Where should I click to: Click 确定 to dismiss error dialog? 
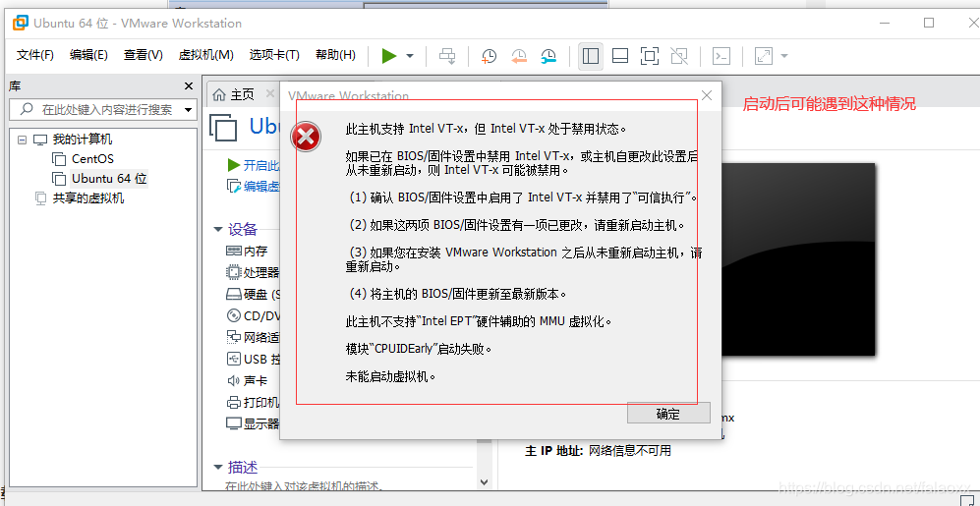click(668, 414)
